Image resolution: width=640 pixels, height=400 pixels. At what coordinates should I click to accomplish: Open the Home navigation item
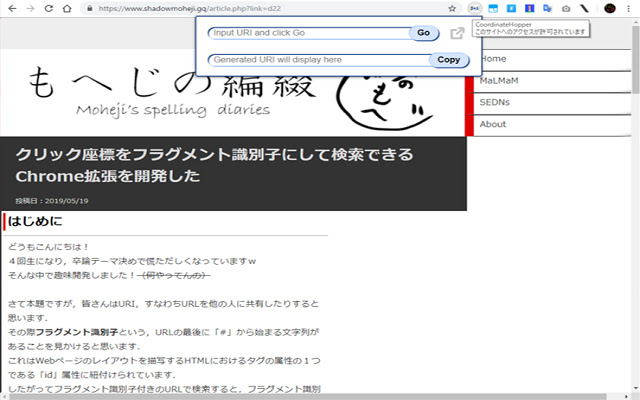[552, 59]
